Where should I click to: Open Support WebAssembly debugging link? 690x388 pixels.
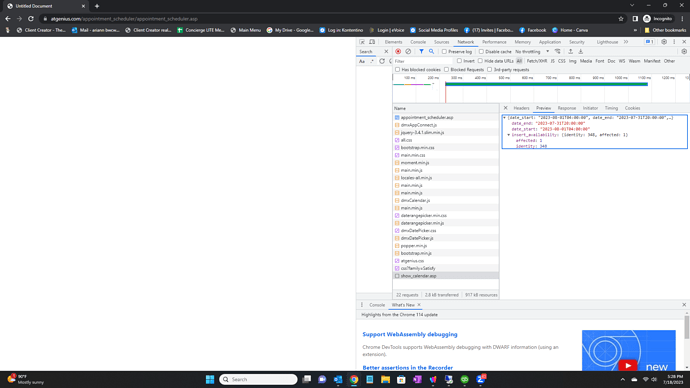pos(410,334)
